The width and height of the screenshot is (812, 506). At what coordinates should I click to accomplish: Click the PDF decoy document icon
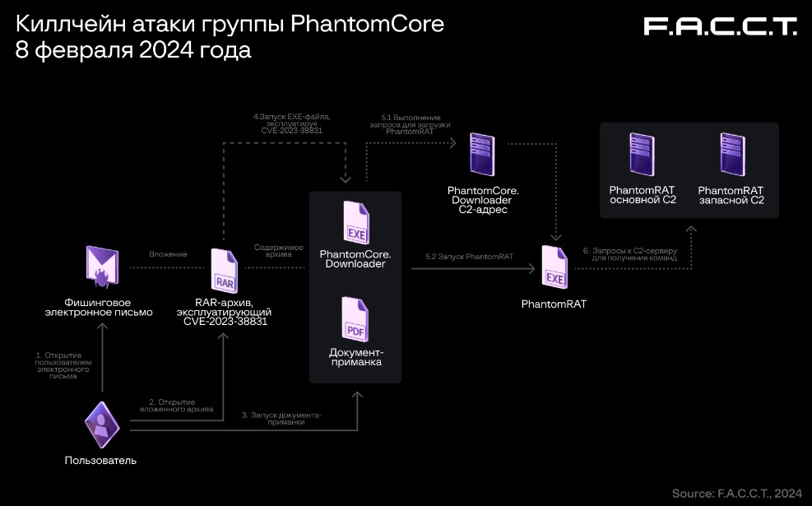coord(355,322)
